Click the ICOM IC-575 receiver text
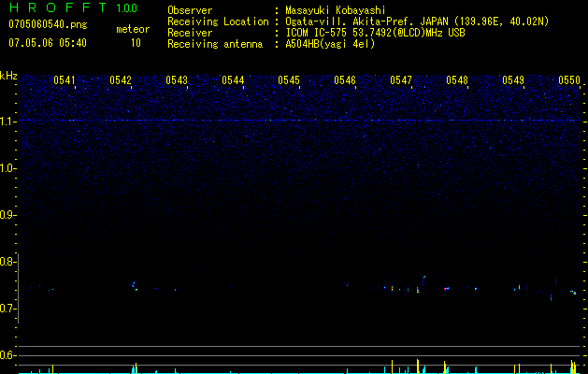Screen dimensions: 588x374 [375, 33]
